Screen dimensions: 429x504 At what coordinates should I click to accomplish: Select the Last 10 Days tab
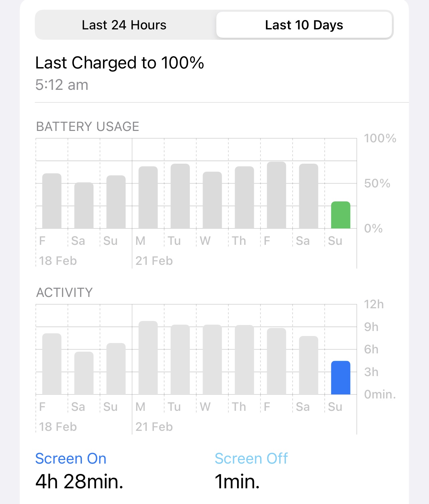pos(304,25)
